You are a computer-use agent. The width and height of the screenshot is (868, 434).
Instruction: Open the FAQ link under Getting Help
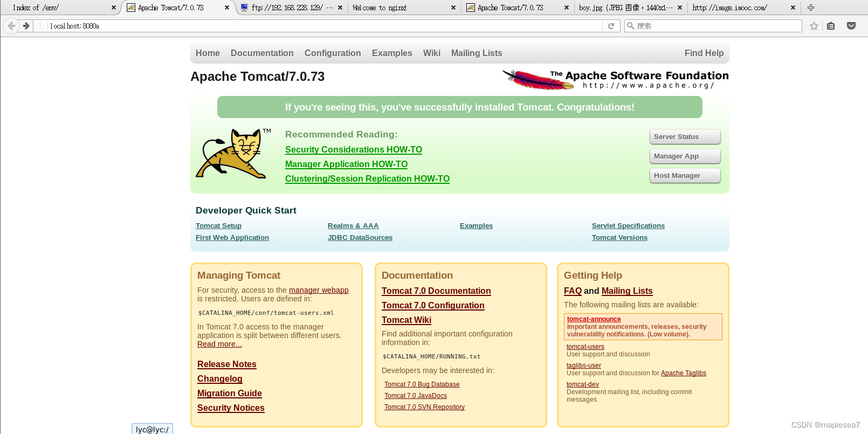tap(573, 291)
